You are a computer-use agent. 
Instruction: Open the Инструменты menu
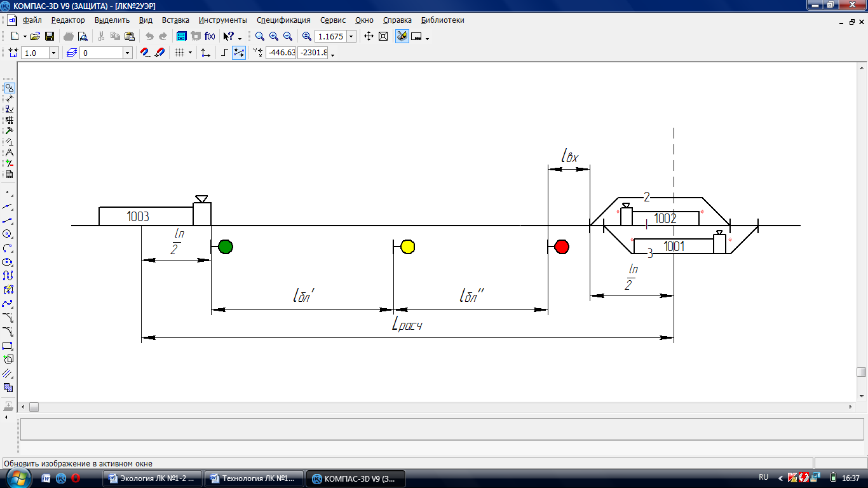222,20
